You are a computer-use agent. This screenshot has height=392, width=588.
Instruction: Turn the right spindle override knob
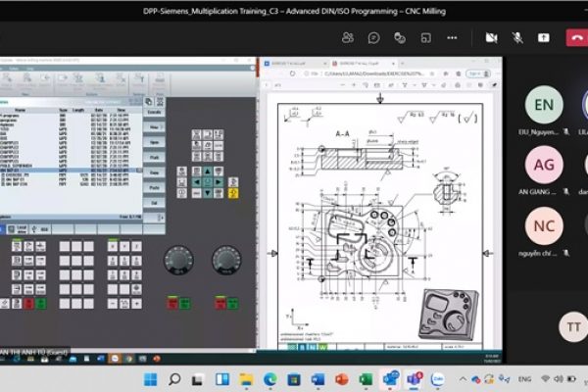[x=226, y=259]
